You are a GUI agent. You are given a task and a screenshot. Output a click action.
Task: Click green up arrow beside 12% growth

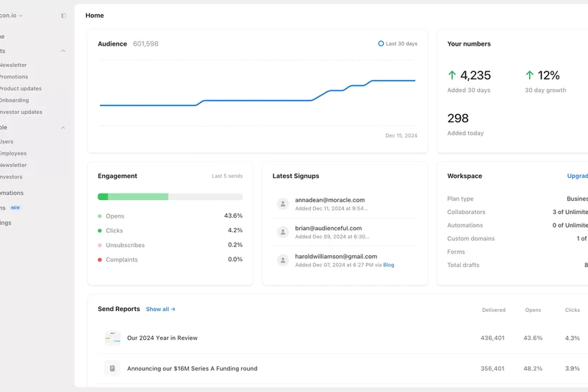point(529,75)
